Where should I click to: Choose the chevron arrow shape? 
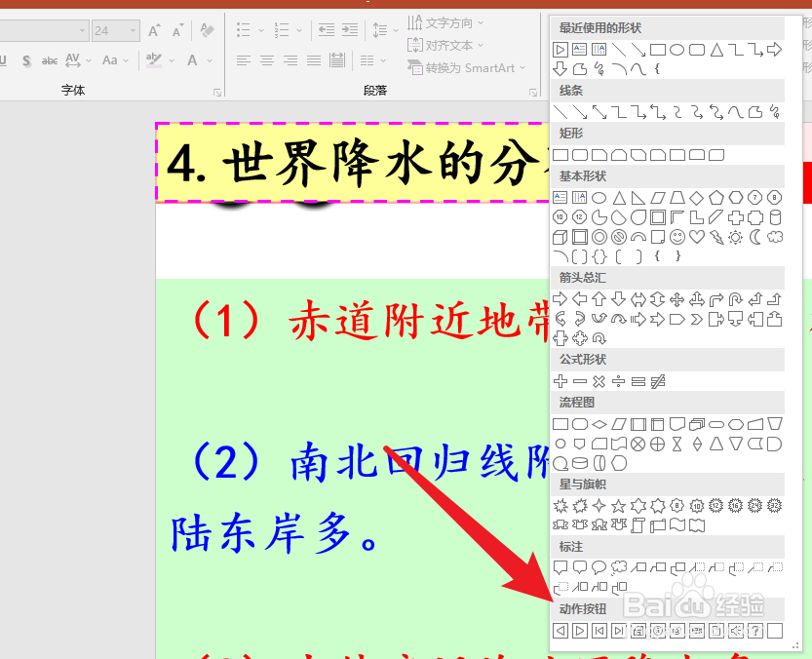[697, 319]
